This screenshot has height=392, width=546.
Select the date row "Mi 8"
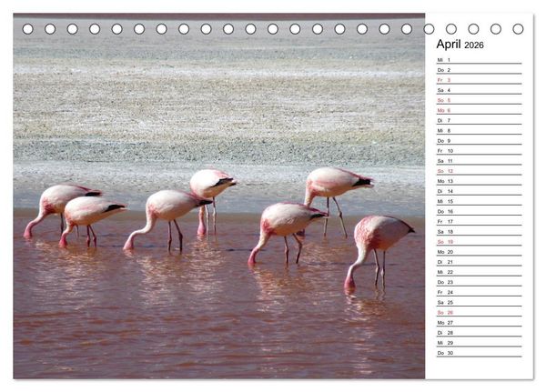point(480,131)
